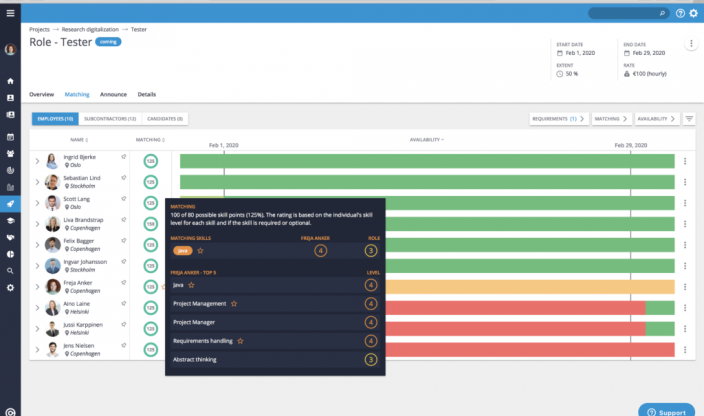
Task: Click the home icon in sidebar
Action: (10, 81)
